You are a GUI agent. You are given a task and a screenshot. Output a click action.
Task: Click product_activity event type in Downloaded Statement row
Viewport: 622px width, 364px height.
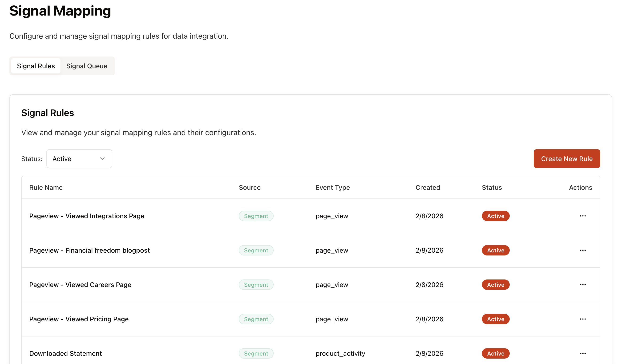(x=340, y=353)
